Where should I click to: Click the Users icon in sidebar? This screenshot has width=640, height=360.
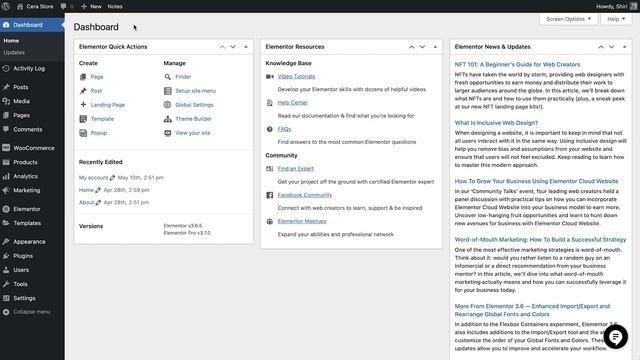pos(6,270)
